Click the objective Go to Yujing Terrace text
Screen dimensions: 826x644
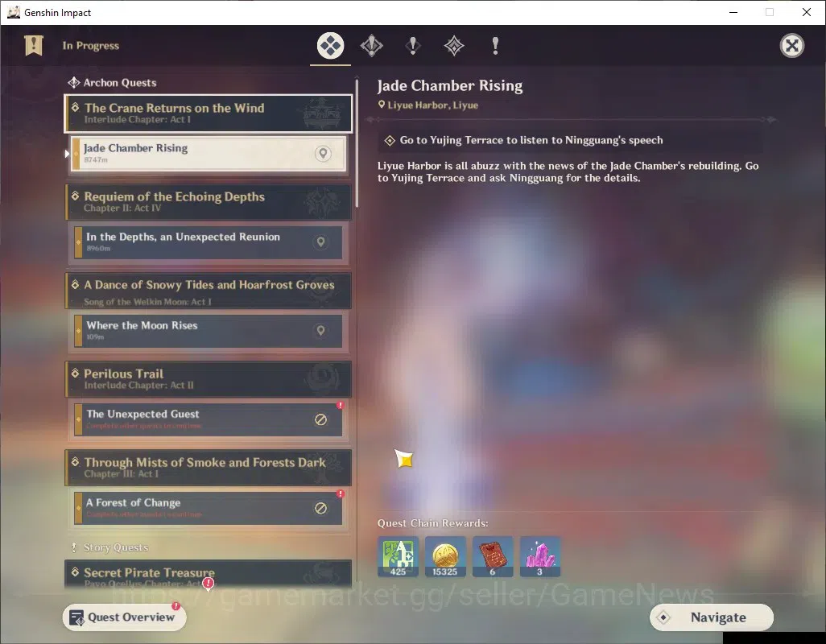point(531,140)
